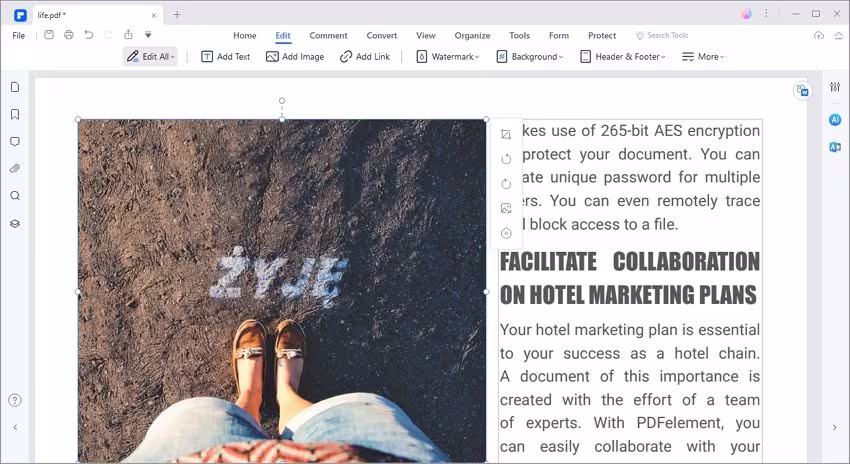
Task: Undo the last action
Action: (89, 35)
